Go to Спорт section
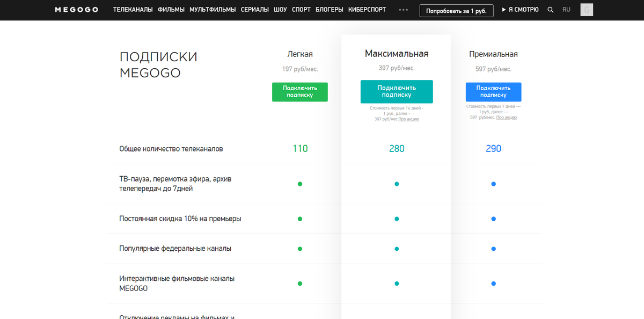Image resolution: width=644 pixels, height=319 pixels. pos(301,10)
